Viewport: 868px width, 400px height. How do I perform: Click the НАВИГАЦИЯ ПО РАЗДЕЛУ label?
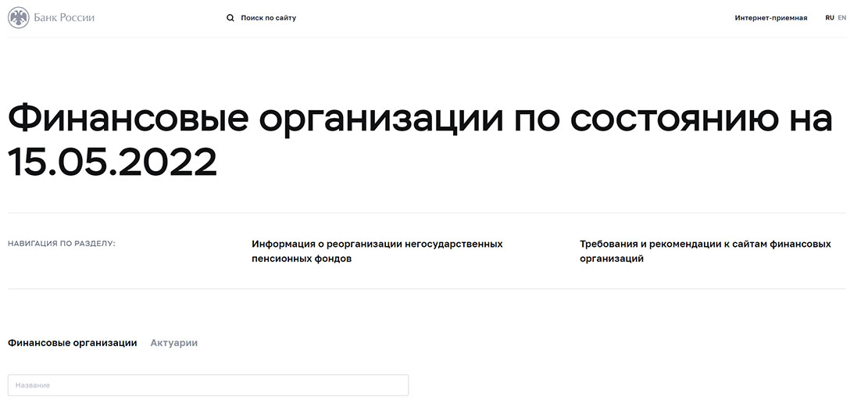click(62, 244)
